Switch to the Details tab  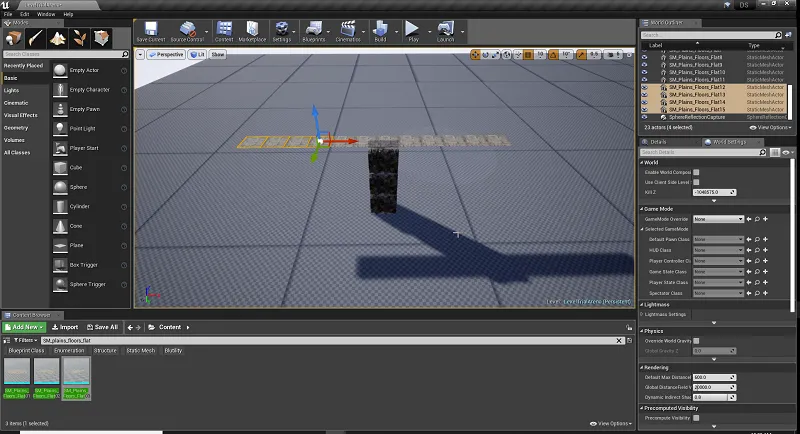(658, 142)
